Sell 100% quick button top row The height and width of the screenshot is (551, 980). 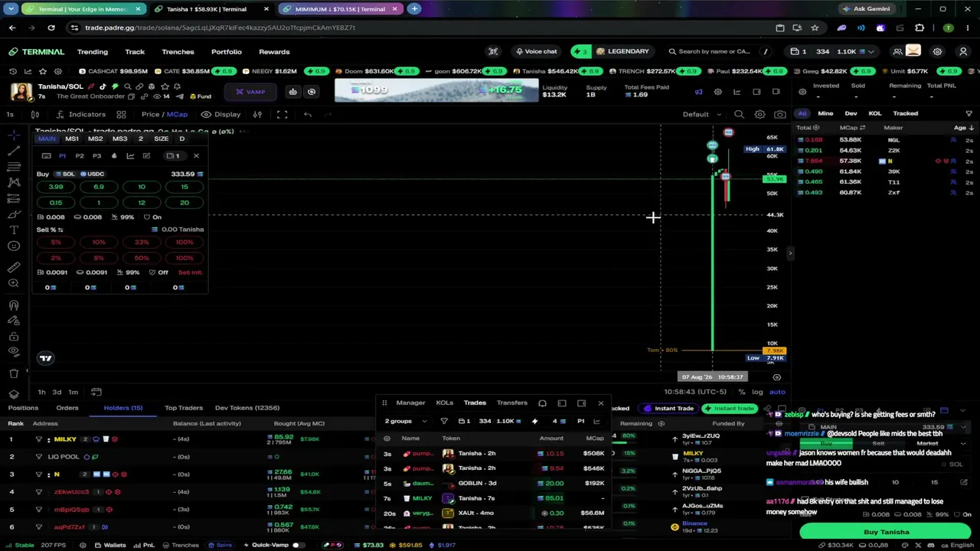point(185,242)
